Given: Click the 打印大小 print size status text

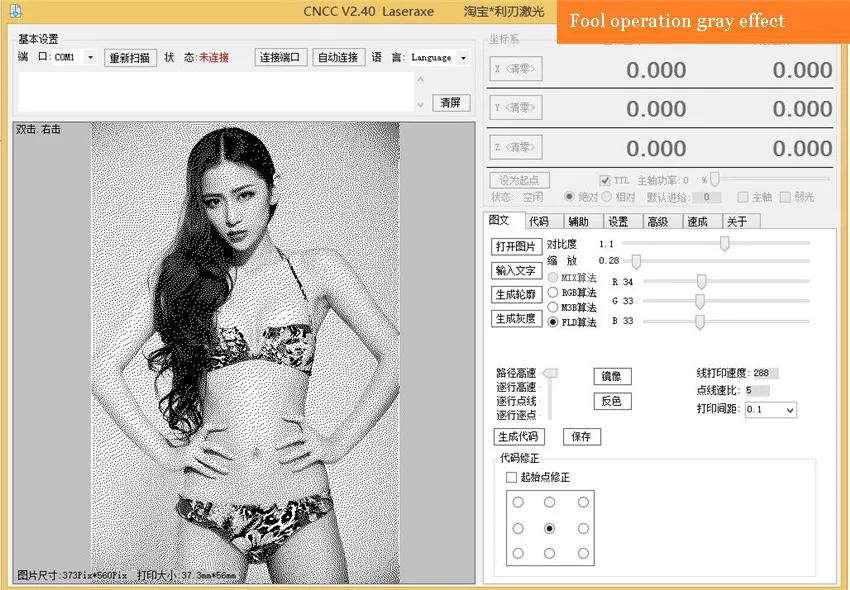Looking at the screenshot, I should (187, 575).
